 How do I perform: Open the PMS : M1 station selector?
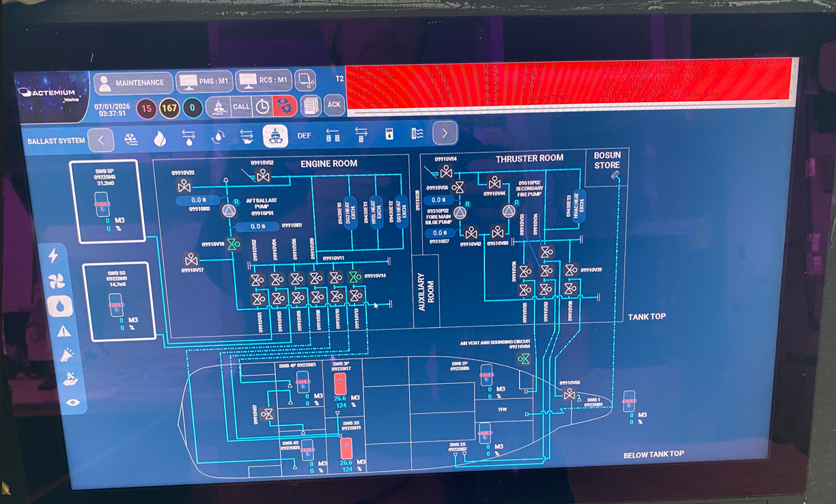204,82
